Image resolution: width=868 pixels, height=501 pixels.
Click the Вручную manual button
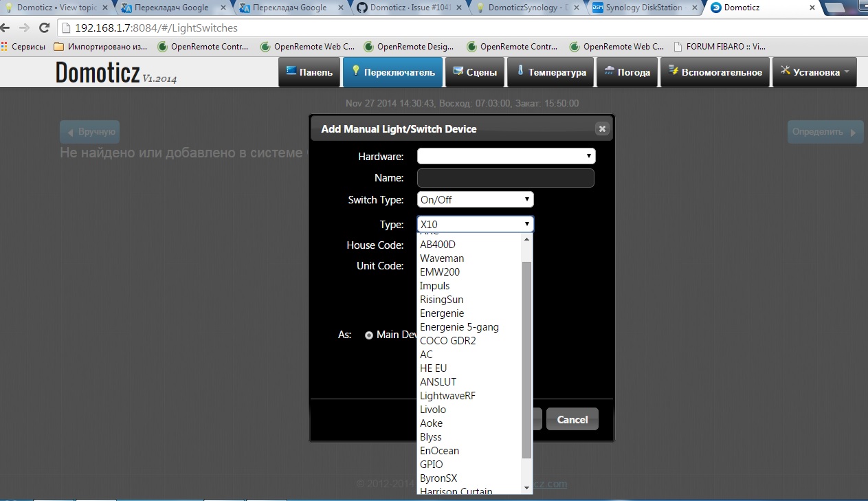tap(90, 131)
